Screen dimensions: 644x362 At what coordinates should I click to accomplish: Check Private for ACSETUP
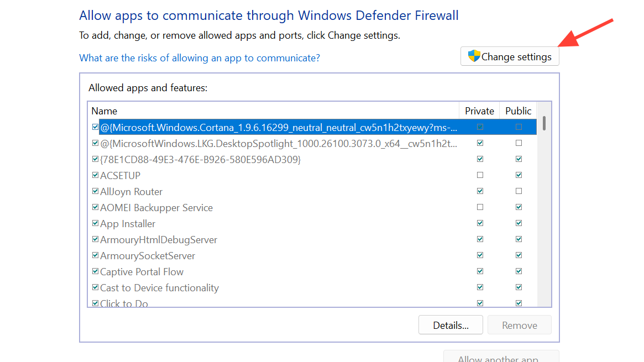tap(480, 175)
